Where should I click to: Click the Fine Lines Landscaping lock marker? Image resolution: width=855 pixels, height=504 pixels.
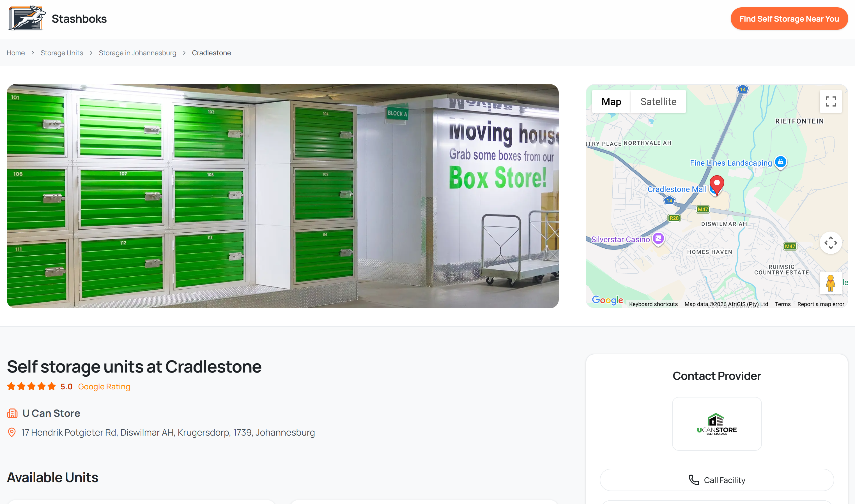pos(780,162)
